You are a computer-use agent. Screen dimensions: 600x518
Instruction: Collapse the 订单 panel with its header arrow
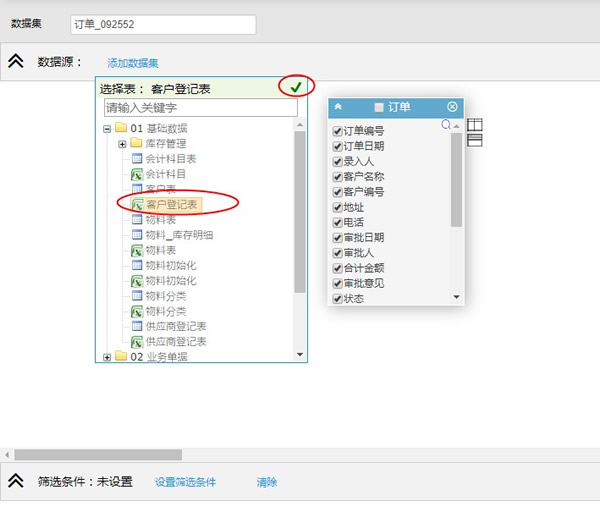pyautogui.click(x=338, y=107)
